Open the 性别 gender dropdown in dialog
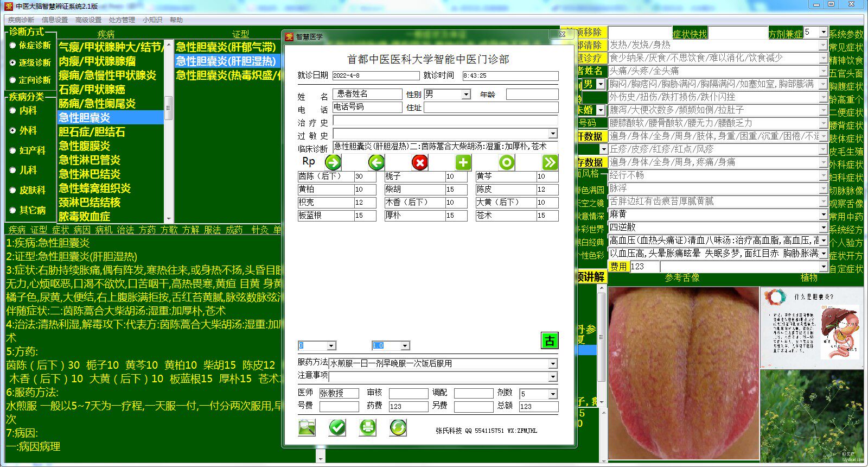The width and height of the screenshot is (868, 467). 465,94
